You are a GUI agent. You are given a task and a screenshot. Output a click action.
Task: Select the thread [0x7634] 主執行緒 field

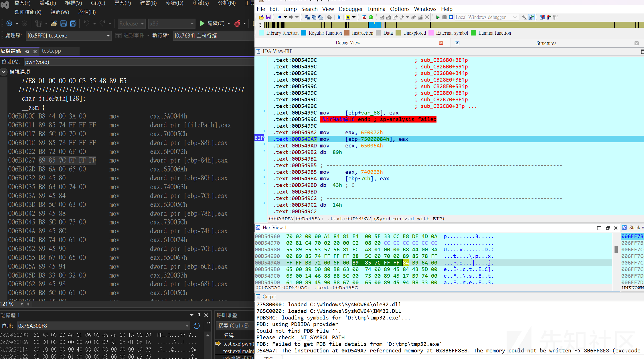(x=213, y=35)
